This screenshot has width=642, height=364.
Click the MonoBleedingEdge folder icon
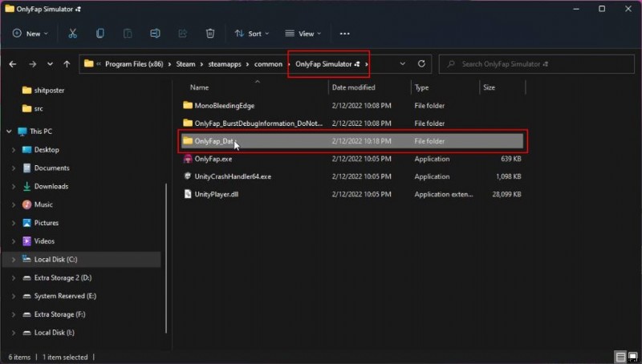(x=188, y=105)
